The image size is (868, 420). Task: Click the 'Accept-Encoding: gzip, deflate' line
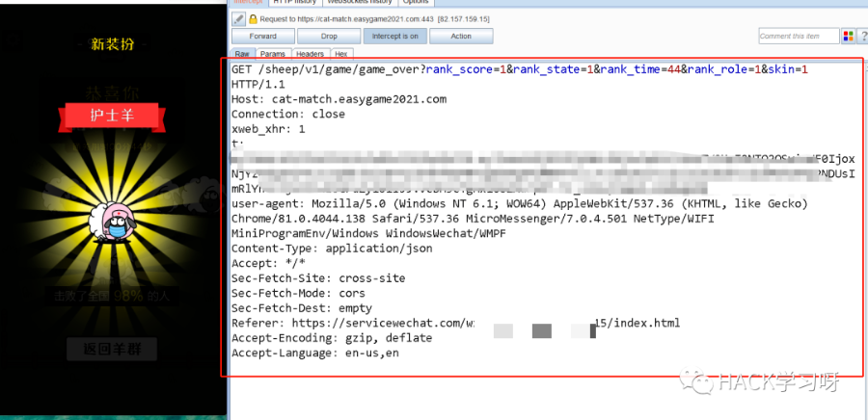[x=332, y=338]
